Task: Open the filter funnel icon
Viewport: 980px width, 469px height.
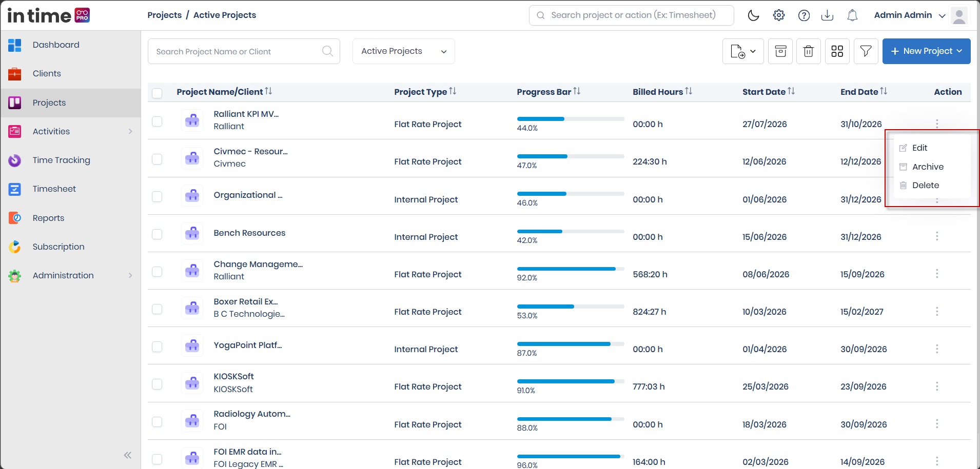Action: pos(866,51)
